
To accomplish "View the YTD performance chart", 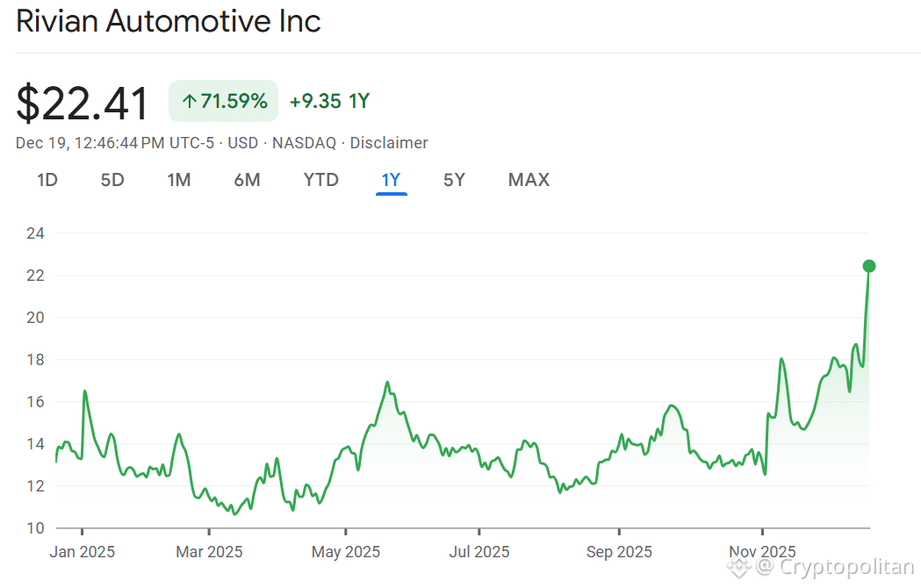I will [320, 179].
